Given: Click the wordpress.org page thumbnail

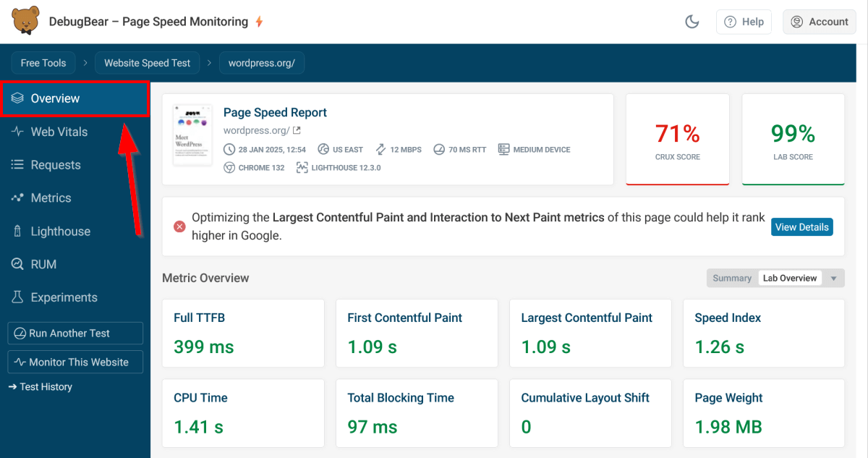Looking at the screenshot, I should [193, 135].
